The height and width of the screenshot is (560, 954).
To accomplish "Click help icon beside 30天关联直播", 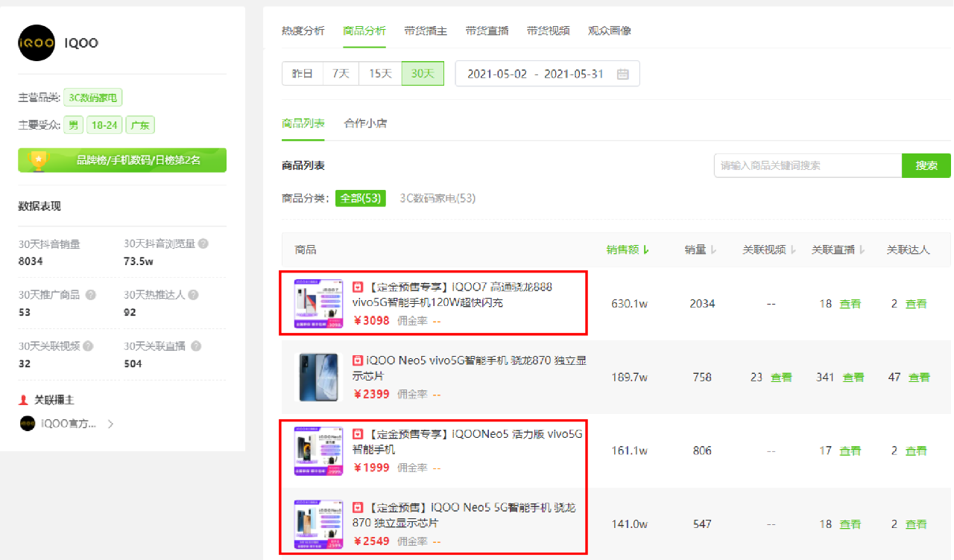I will click(x=197, y=346).
